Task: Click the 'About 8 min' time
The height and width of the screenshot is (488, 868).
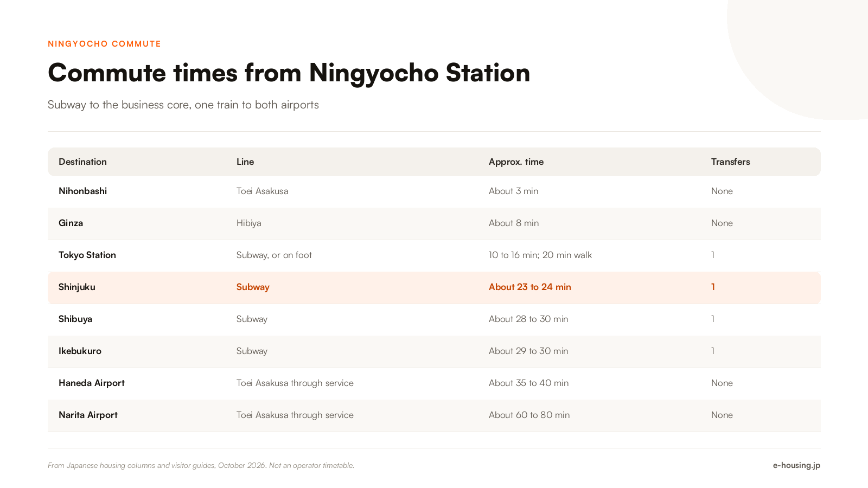Action: [514, 223]
